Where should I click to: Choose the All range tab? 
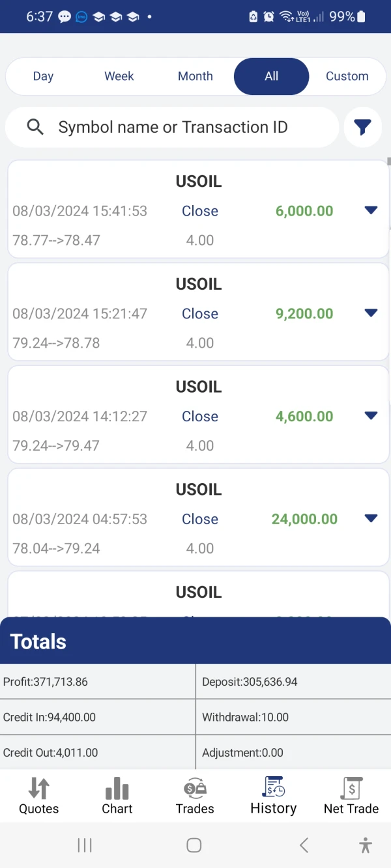[271, 76]
